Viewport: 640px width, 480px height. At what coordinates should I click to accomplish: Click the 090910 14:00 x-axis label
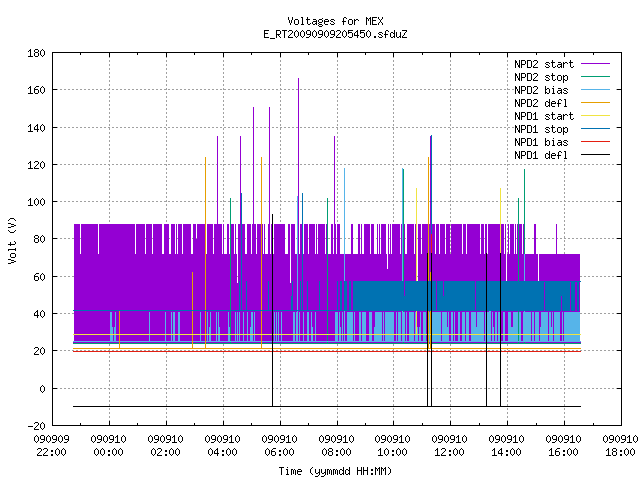coord(507,446)
